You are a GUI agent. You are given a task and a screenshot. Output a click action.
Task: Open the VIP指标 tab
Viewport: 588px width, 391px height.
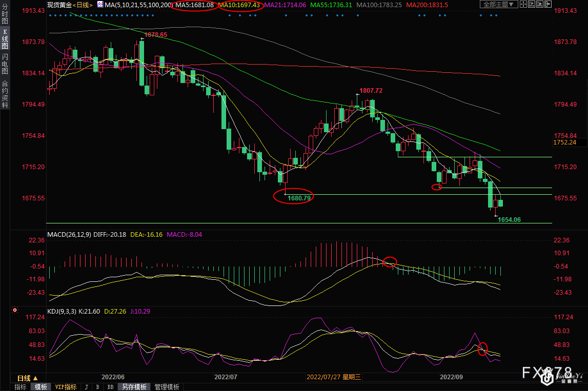[66, 387]
